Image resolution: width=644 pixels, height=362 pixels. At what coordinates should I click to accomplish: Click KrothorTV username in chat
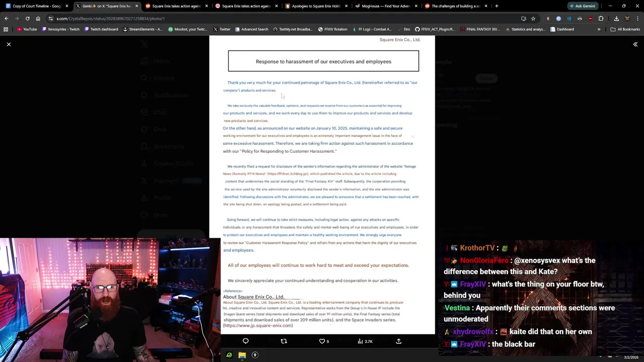point(477,248)
